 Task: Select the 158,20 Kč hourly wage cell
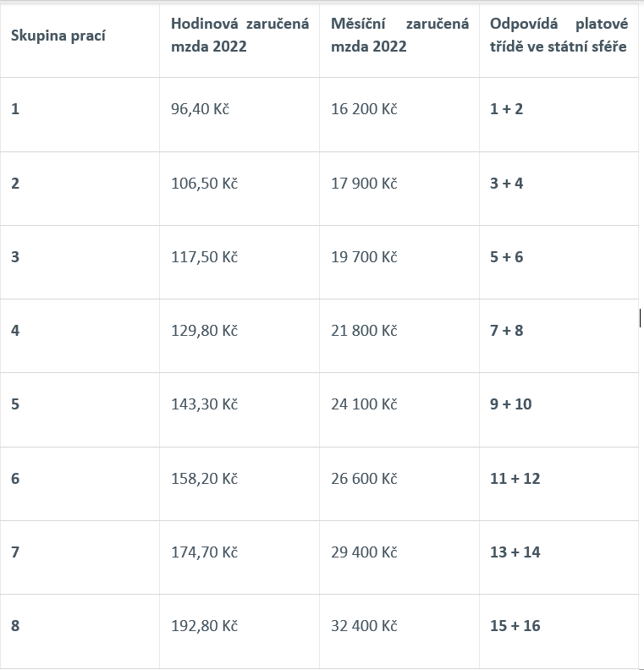tap(204, 478)
